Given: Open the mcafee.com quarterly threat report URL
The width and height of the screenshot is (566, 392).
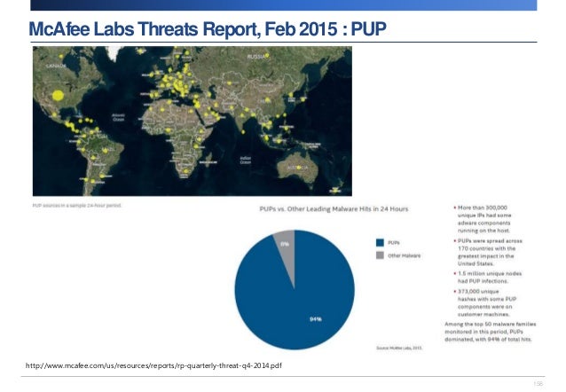Looking at the screenshot, I should pos(153,365).
